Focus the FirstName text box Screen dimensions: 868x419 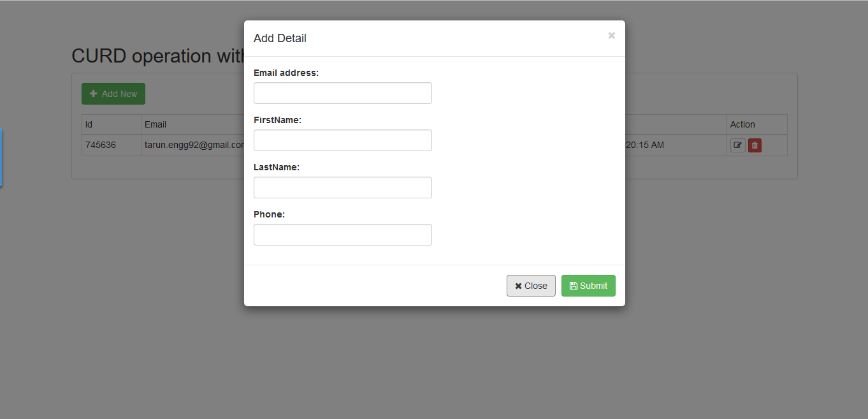(x=342, y=140)
